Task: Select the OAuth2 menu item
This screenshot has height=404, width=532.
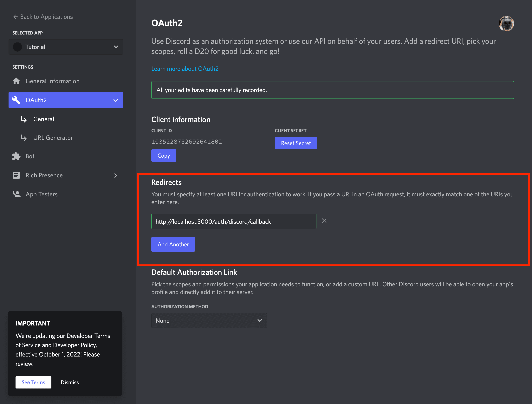Action: 66,100
